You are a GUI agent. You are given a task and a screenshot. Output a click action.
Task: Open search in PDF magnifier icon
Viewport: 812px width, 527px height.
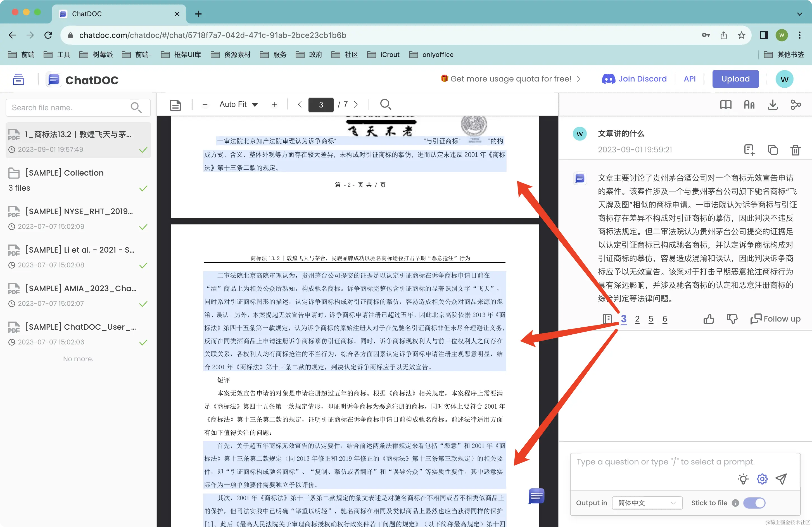pyautogui.click(x=385, y=104)
